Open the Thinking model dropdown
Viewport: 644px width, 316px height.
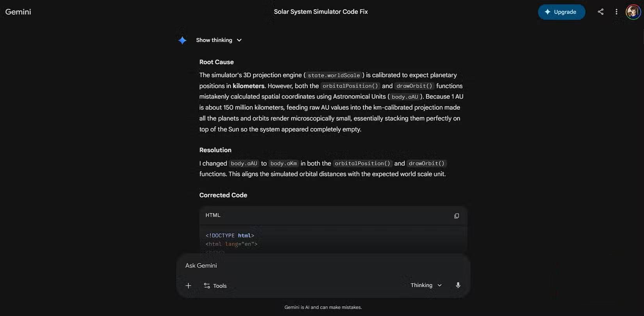[426, 285]
